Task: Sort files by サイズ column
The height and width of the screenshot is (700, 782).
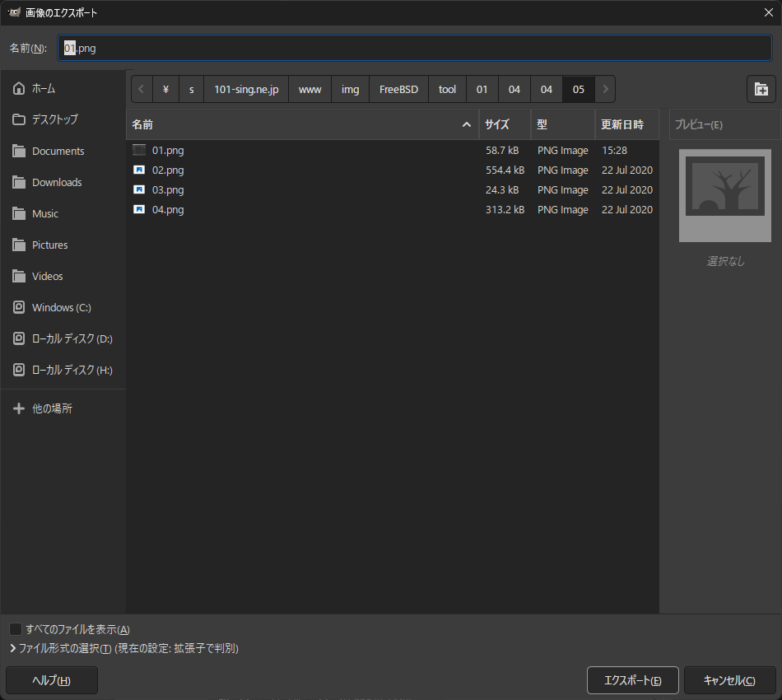Action: click(505, 124)
